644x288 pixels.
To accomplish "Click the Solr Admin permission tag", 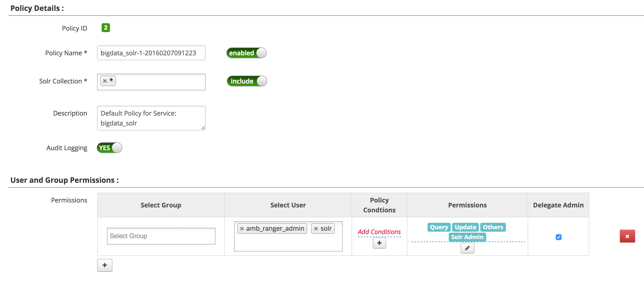I will click(467, 237).
